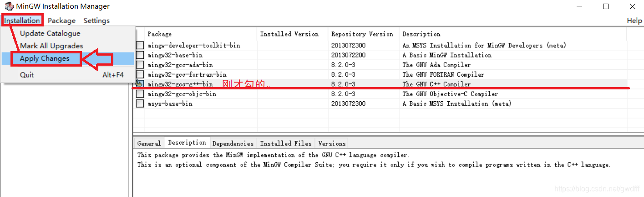Tick the mingw32-gcc-ada-bin checkbox
This screenshot has height=197, width=644.
point(140,65)
